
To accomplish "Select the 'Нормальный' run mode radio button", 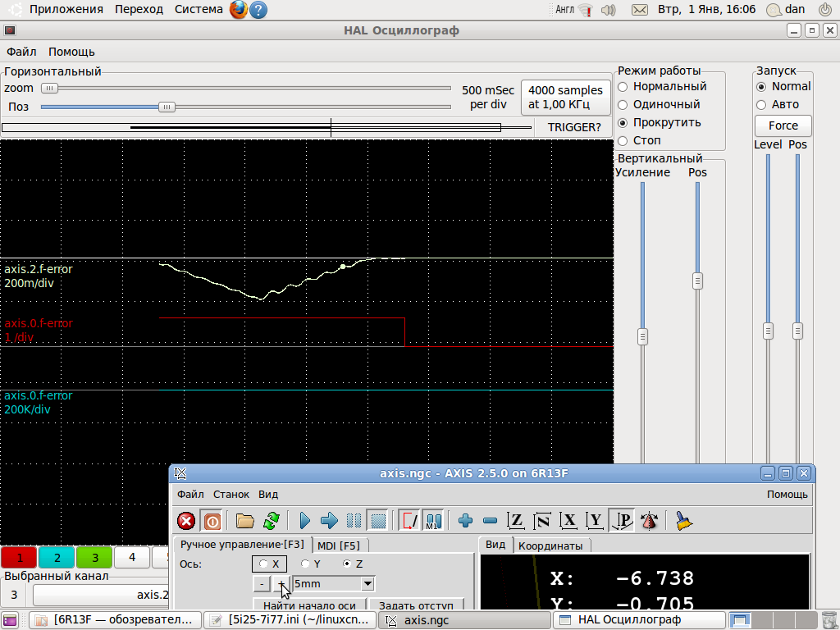I will [623, 86].
